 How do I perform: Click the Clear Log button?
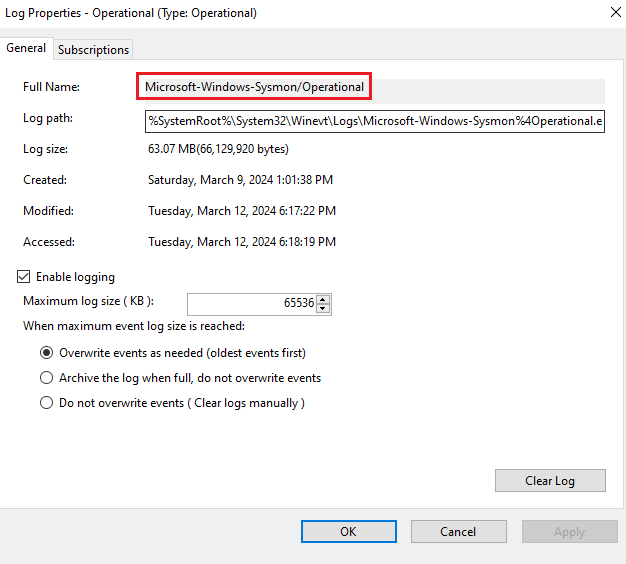click(x=550, y=481)
